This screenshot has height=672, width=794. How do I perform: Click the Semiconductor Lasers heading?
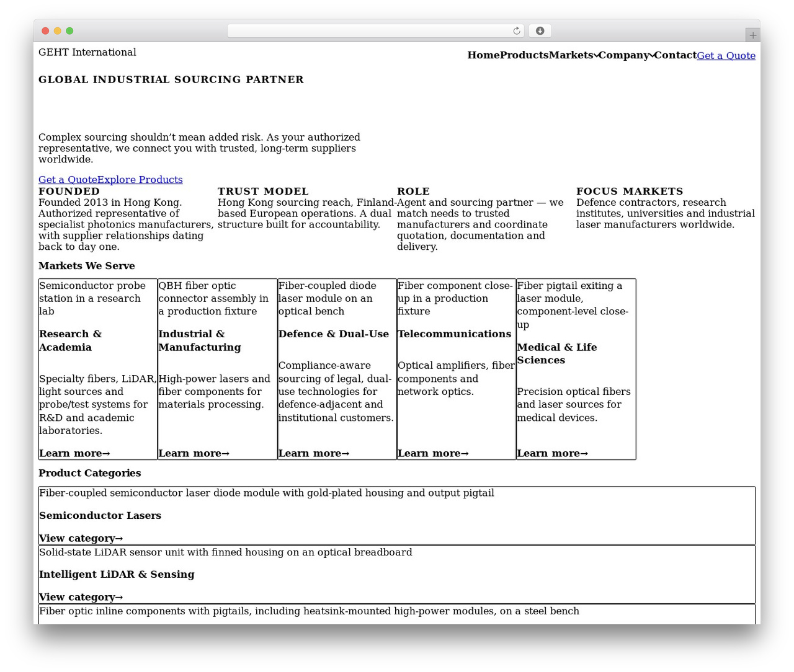tap(100, 515)
